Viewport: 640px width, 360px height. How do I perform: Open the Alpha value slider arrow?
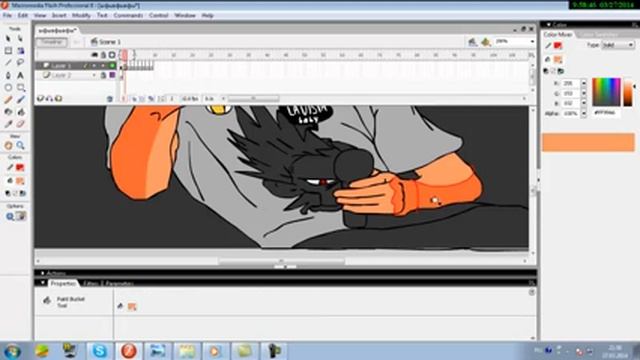point(584,113)
